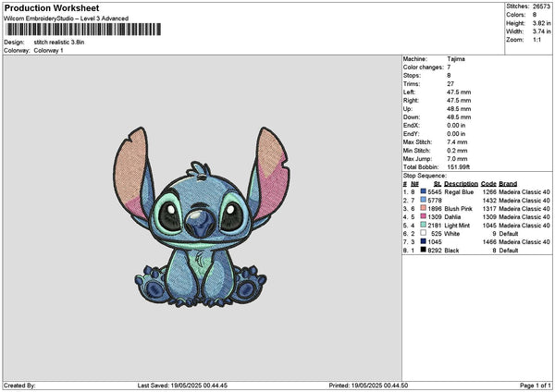Click stitch count '5778' in stop row 2
The image size is (555, 392).
pyautogui.click(x=435, y=201)
